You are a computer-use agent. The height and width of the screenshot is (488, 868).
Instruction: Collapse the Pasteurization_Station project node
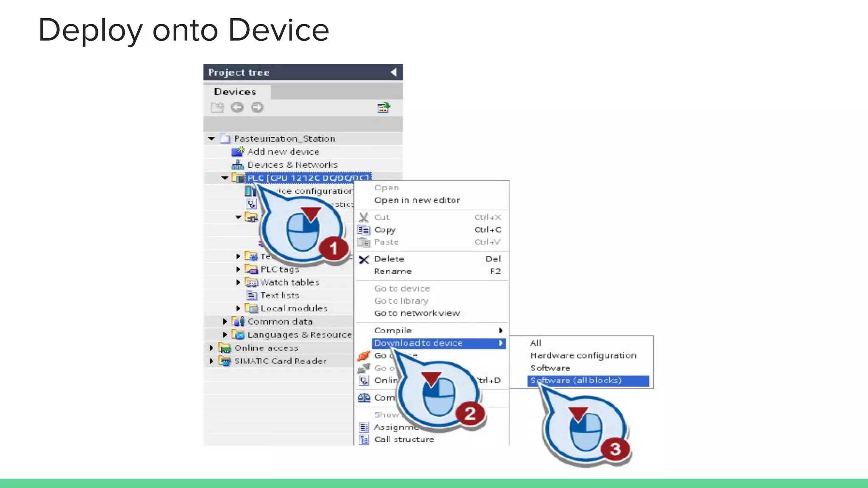click(x=211, y=139)
